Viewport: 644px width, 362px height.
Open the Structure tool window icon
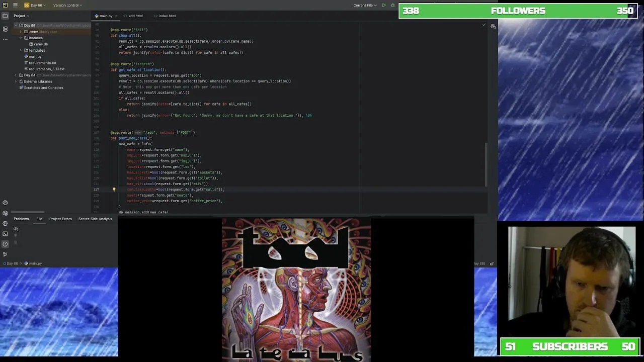(x=5, y=29)
